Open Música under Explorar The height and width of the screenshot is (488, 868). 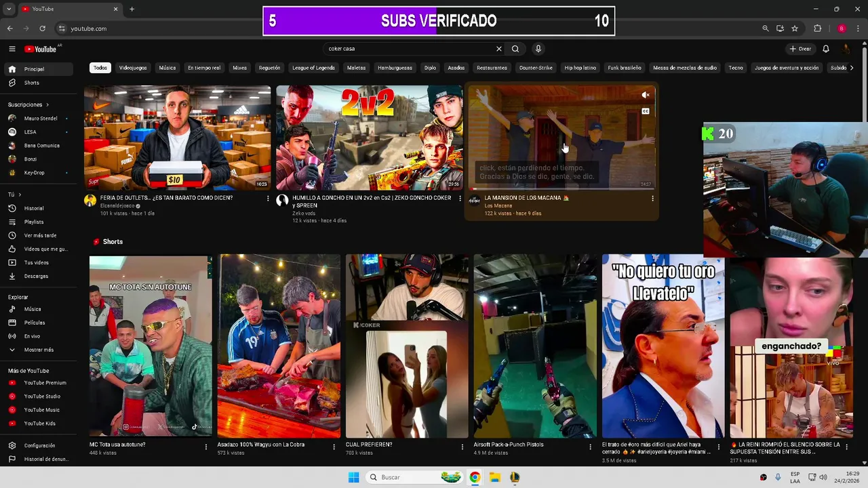pos(39,309)
